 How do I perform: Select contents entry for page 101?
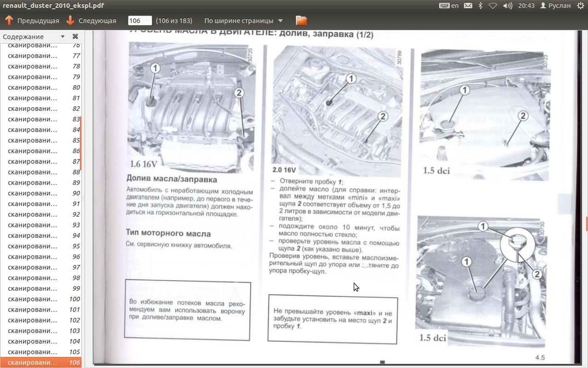pyautogui.click(x=41, y=310)
